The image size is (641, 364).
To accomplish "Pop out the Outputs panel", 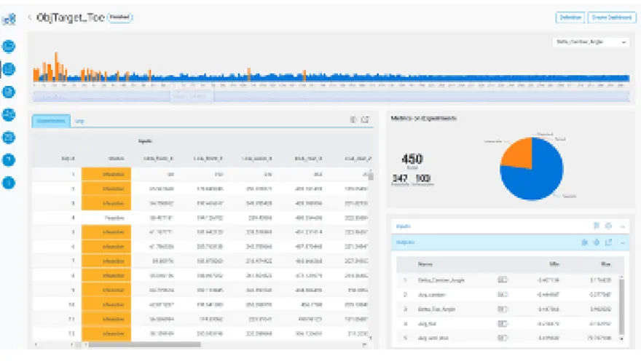I will click(608, 242).
